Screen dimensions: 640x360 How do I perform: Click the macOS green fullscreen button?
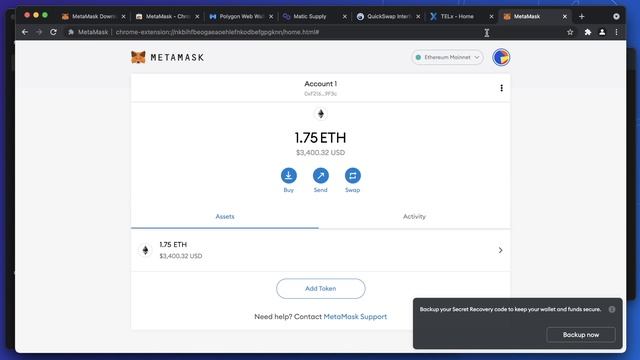[45, 15]
